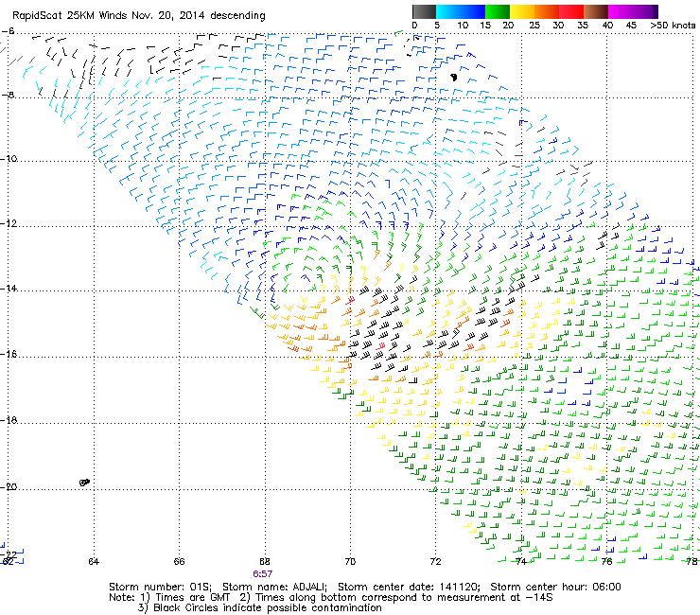
Task: Click the '15' label under the color legend
Action: click(485, 25)
